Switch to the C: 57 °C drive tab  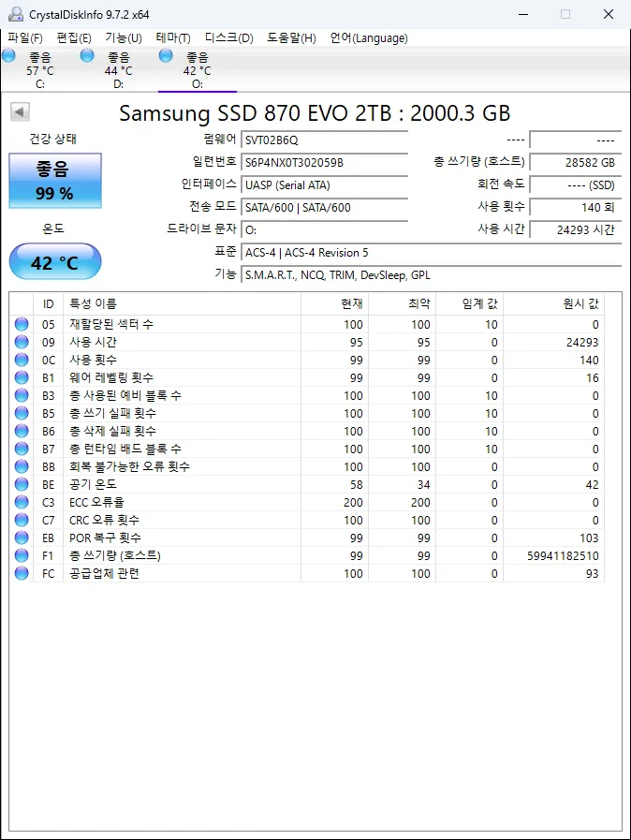[40, 70]
